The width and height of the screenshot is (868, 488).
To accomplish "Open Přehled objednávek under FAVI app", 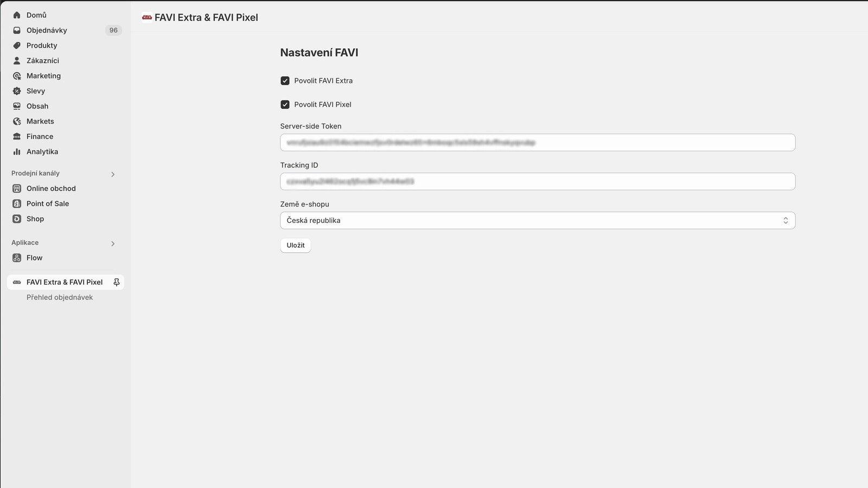I will tap(60, 297).
